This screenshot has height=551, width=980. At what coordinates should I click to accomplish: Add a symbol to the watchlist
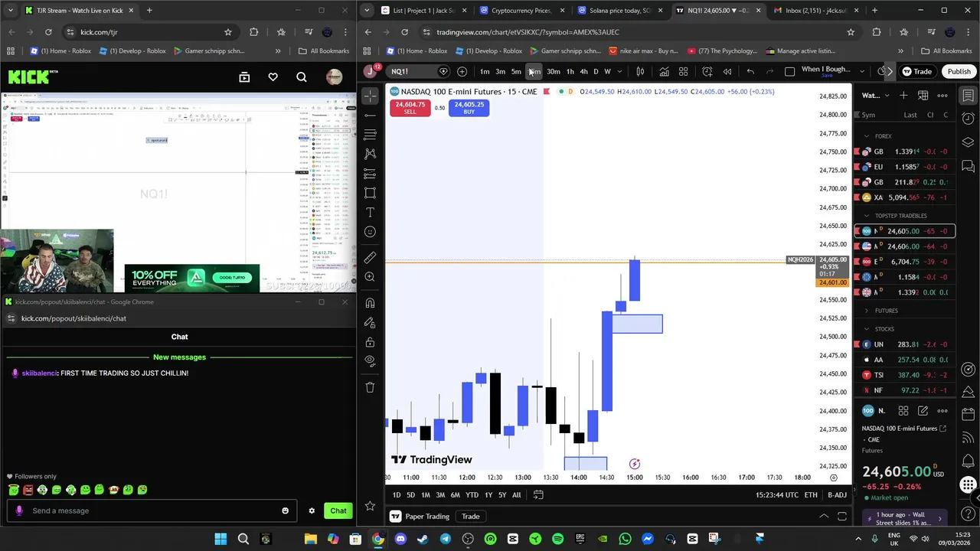903,96
